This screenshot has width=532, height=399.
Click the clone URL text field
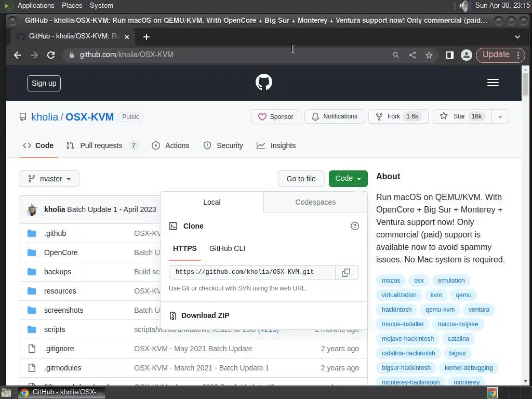tap(252, 272)
